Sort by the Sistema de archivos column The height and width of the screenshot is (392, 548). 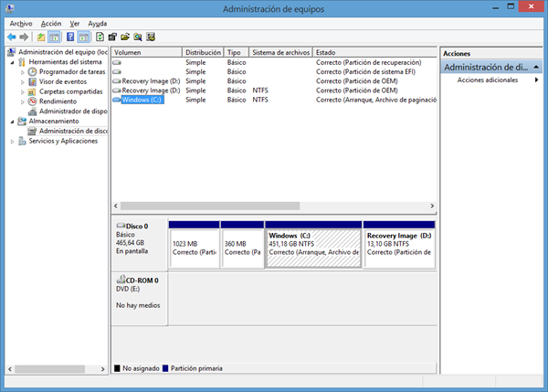point(280,53)
